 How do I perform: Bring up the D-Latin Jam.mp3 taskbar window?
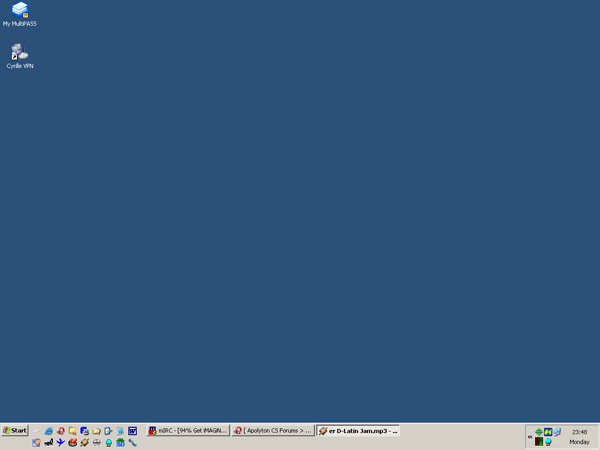(x=358, y=431)
